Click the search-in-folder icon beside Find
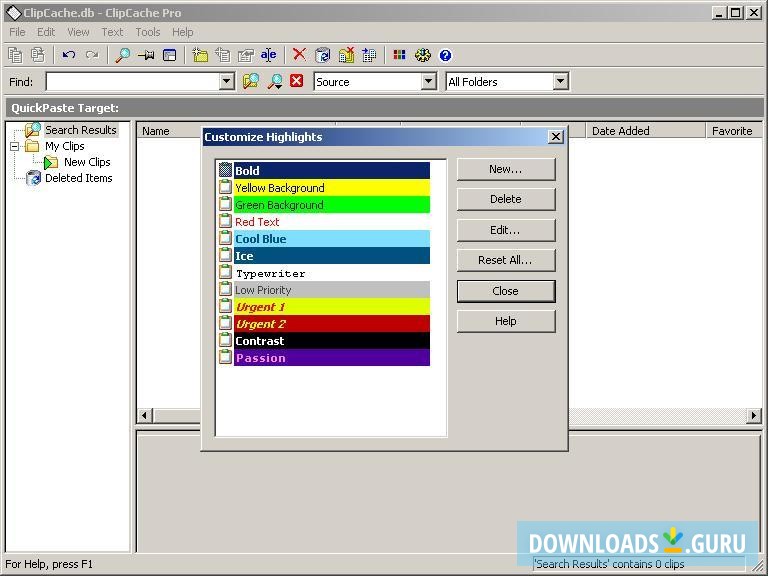768x576 pixels. click(251, 81)
